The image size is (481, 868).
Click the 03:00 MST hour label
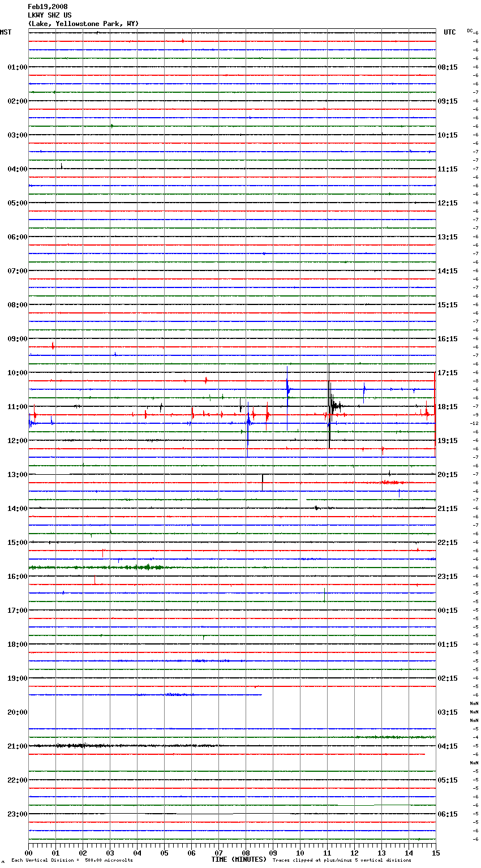pyautogui.click(x=18, y=135)
